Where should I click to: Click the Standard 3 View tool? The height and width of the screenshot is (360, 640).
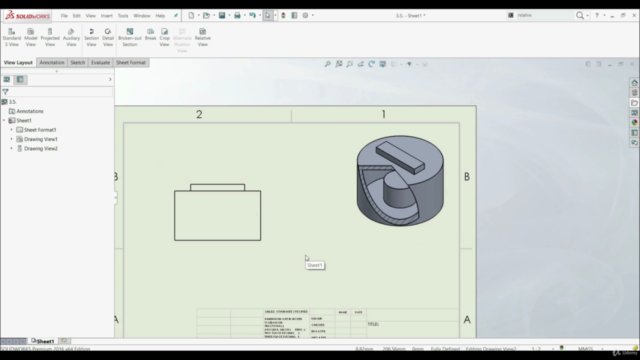11,37
